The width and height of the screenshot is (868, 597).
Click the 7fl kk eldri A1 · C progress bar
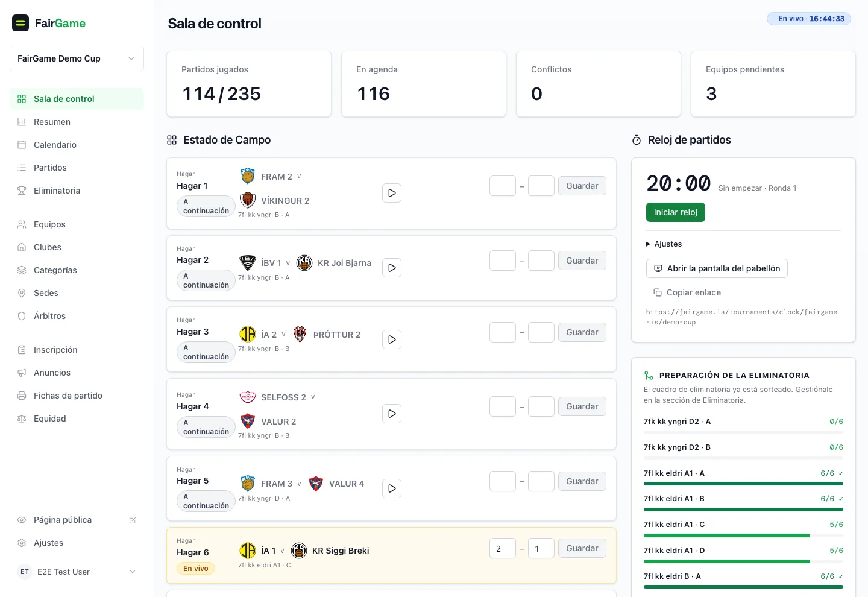(x=743, y=535)
